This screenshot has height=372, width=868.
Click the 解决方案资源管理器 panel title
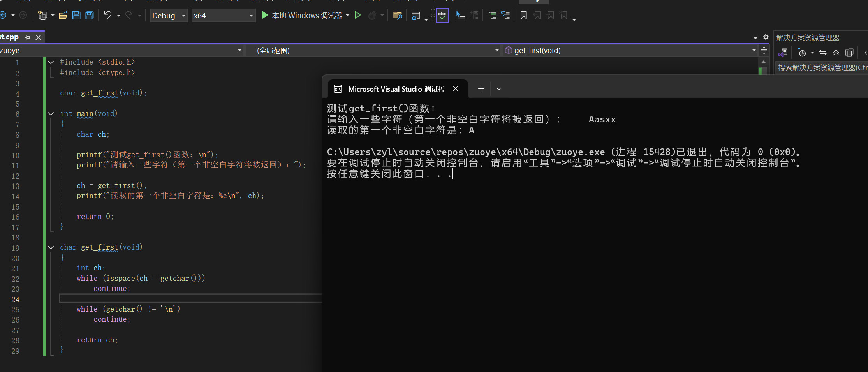808,37
